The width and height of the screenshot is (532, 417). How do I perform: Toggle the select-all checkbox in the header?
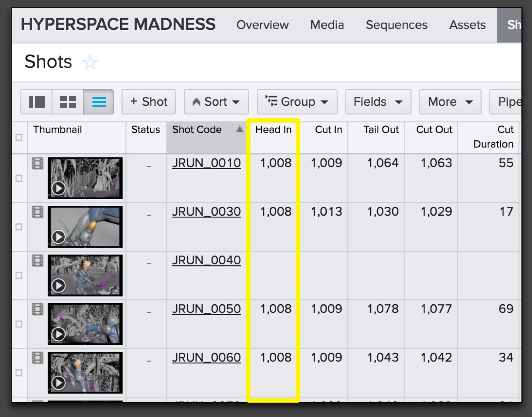click(x=19, y=137)
